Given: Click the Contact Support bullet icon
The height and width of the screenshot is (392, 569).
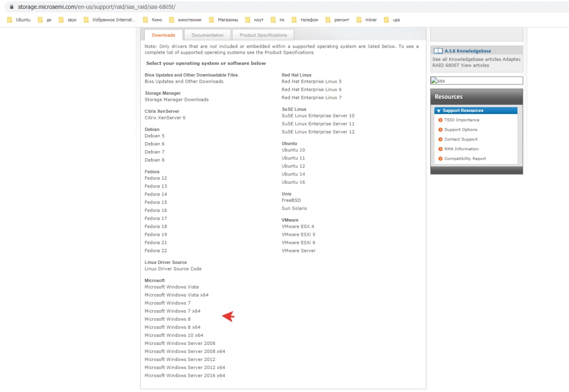Looking at the screenshot, I should (x=440, y=139).
